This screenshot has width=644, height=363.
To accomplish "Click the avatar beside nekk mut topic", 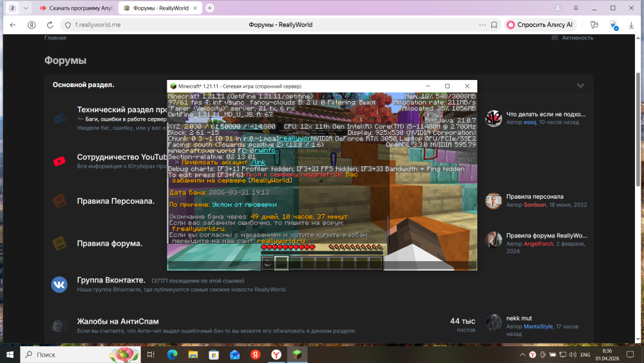I will tap(493, 323).
